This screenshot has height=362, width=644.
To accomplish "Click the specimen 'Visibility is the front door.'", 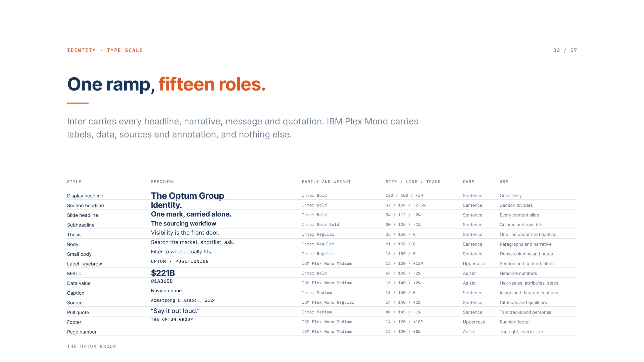I will (x=185, y=233).
